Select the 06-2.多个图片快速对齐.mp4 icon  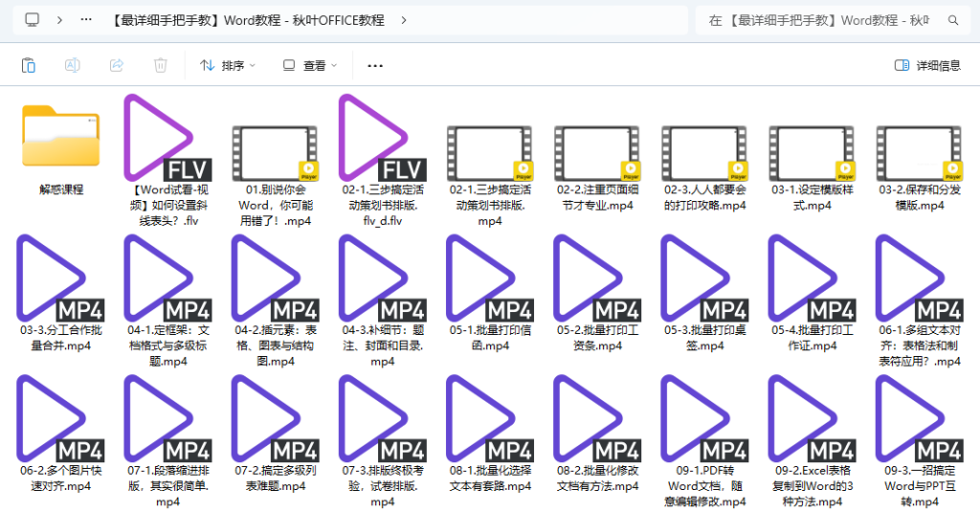coord(60,419)
